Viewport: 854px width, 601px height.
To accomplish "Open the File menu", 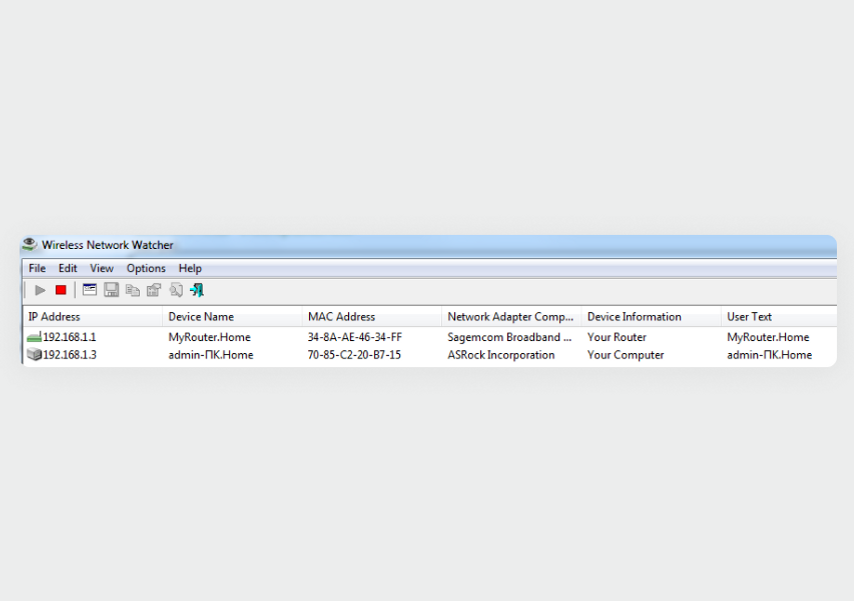I will pyautogui.click(x=37, y=268).
